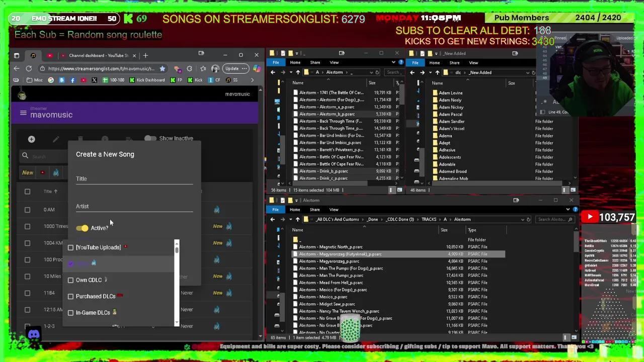
Task: Go back in the bottom Alestorm Explorer window
Action: tap(272, 220)
